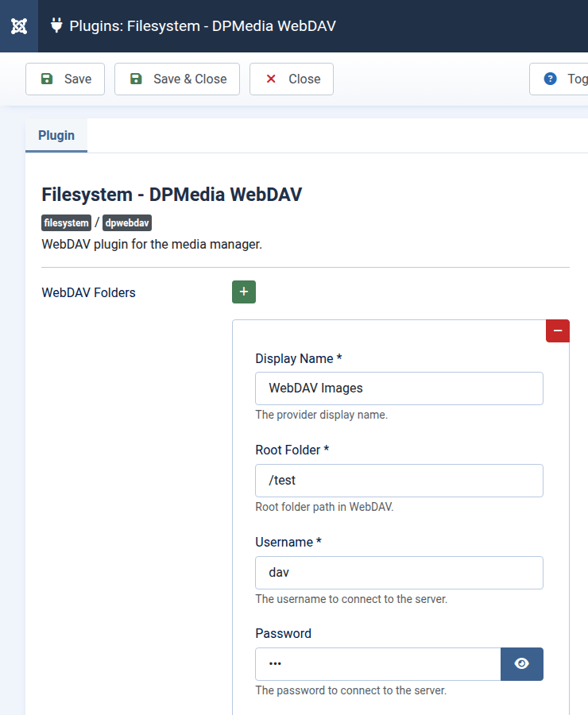The height and width of the screenshot is (715, 588).
Task: Focus the Display Name input field
Action: coord(399,388)
